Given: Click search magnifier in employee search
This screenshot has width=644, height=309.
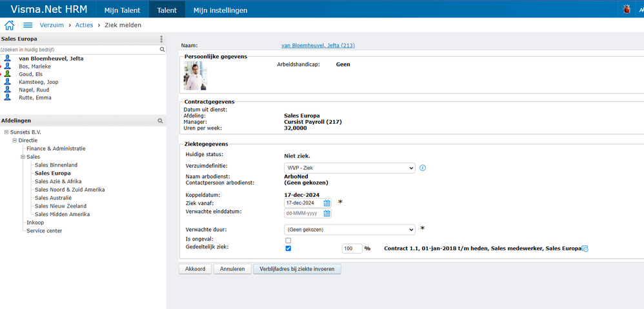Looking at the screenshot, I should coord(162,49).
